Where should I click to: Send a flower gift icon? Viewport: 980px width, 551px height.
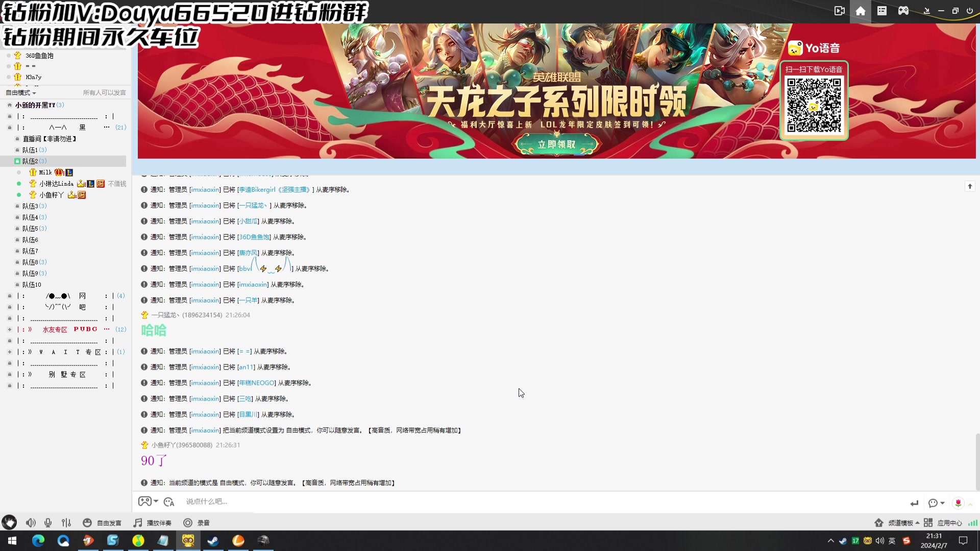click(958, 503)
